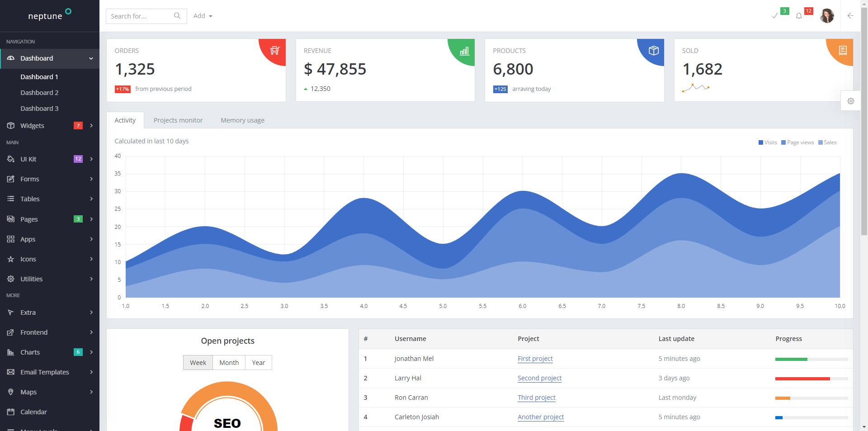Viewport: 868px width, 431px height.
Task: Click the Pages icon in the sidebar
Action: 11,219
